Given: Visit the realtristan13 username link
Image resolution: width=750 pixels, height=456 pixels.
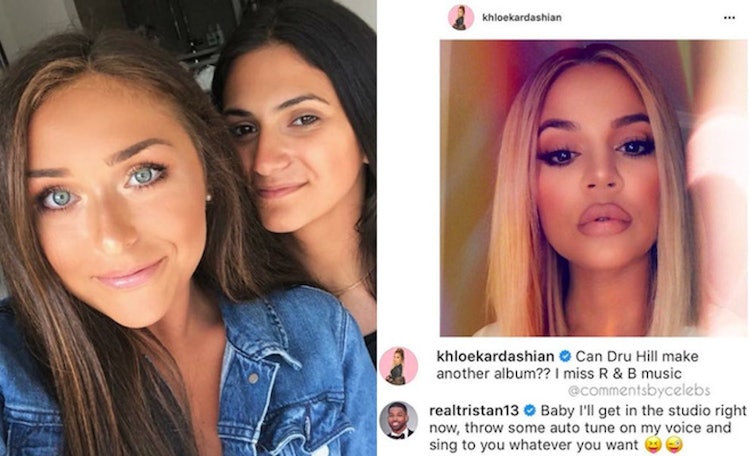Looking at the screenshot, I should click(x=474, y=411).
